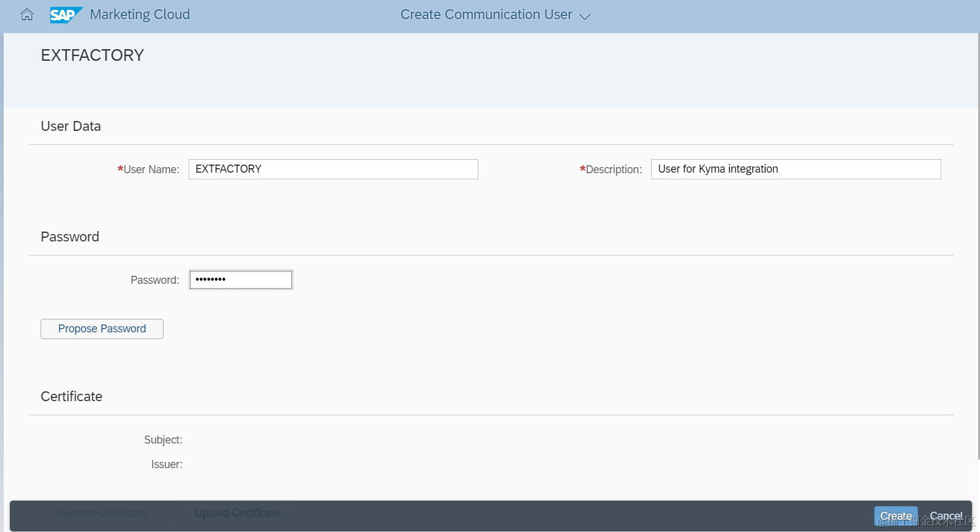
Task: Click the Certificate section heading
Action: tap(71, 396)
